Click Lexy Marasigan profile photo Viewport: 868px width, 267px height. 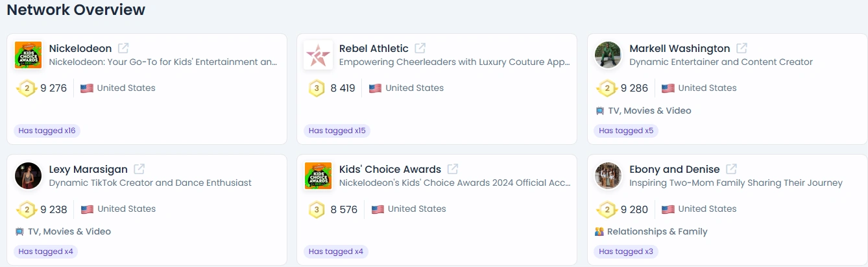click(28, 175)
